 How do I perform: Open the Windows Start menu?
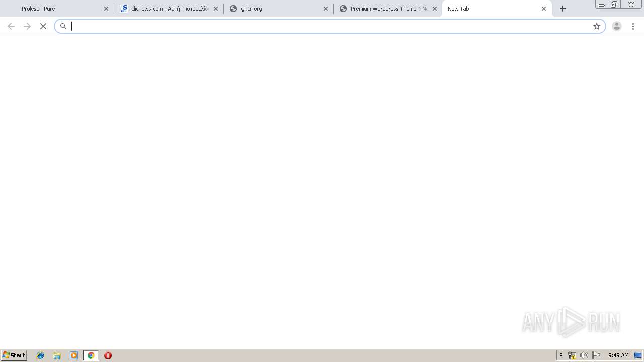tap(14, 355)
